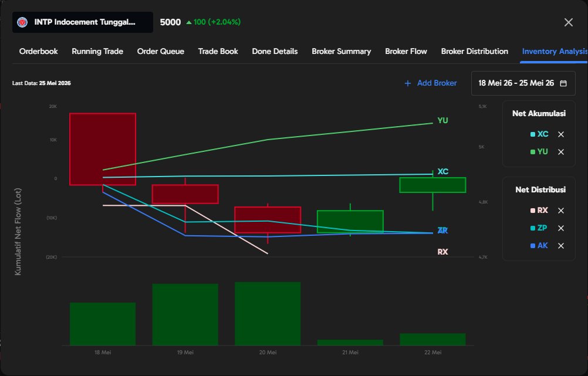This screenshot has width=588, height=376.
Task: Remove XC broker from Net Akumulasi
Action: (561, 134)
